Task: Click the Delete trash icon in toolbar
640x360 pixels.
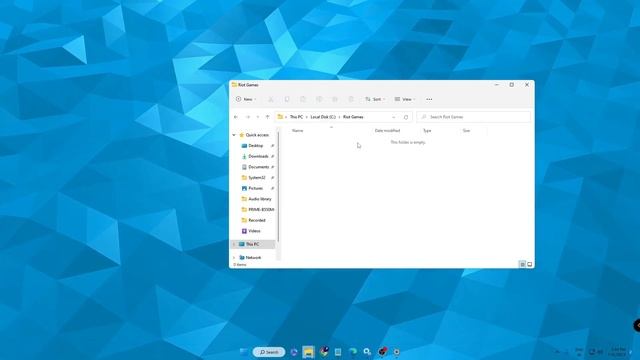Action: click(x=351, y=99)
